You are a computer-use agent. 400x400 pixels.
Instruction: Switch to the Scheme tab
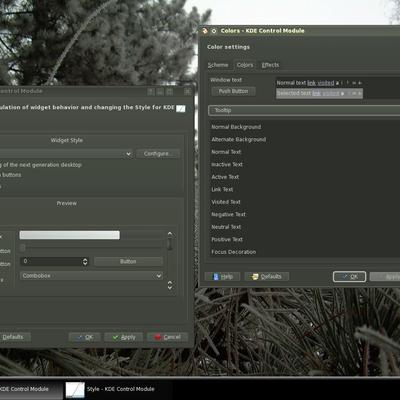point(218,65)
